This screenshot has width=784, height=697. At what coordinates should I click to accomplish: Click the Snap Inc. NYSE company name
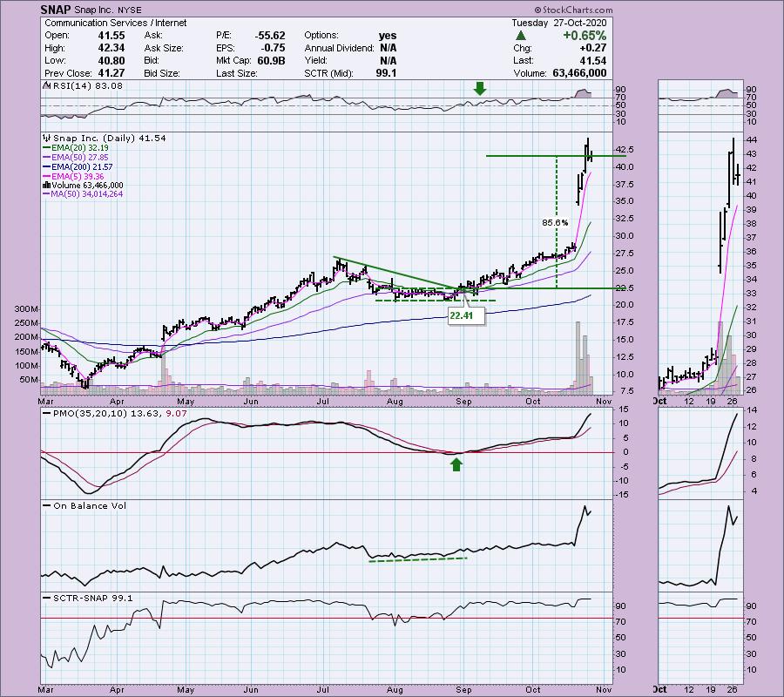[x=107, y=10]
